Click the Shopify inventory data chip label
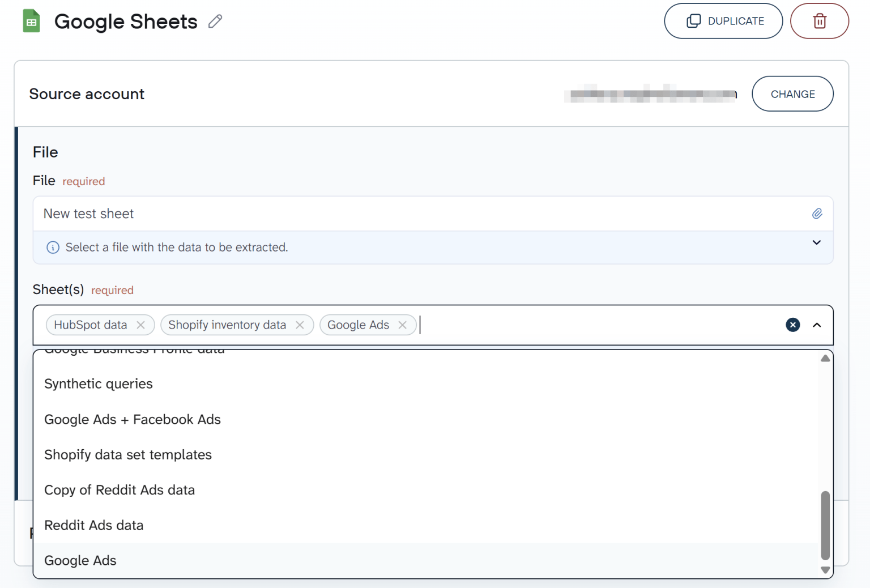Image resolution: width=870 pixels, height=588 pixels. [227, 325]
